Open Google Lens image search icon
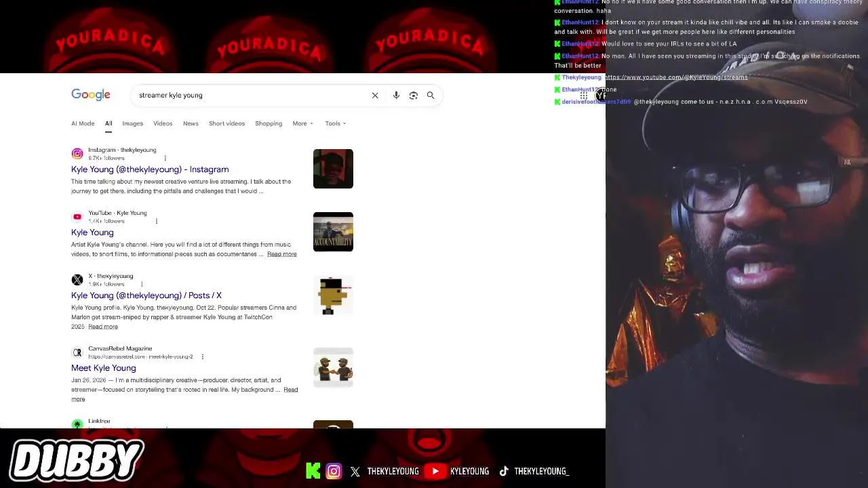The height and width of the screenshot is (488, 868). [414, 96]
